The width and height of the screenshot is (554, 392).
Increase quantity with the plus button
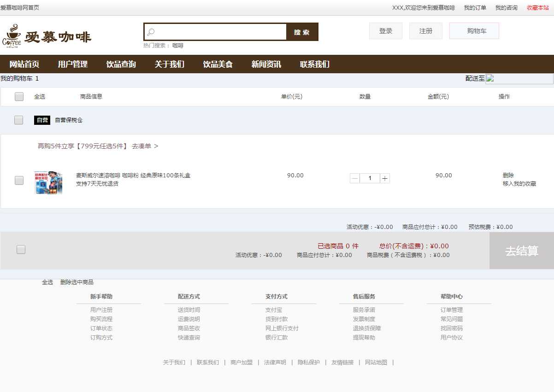[x=385, y=178]
